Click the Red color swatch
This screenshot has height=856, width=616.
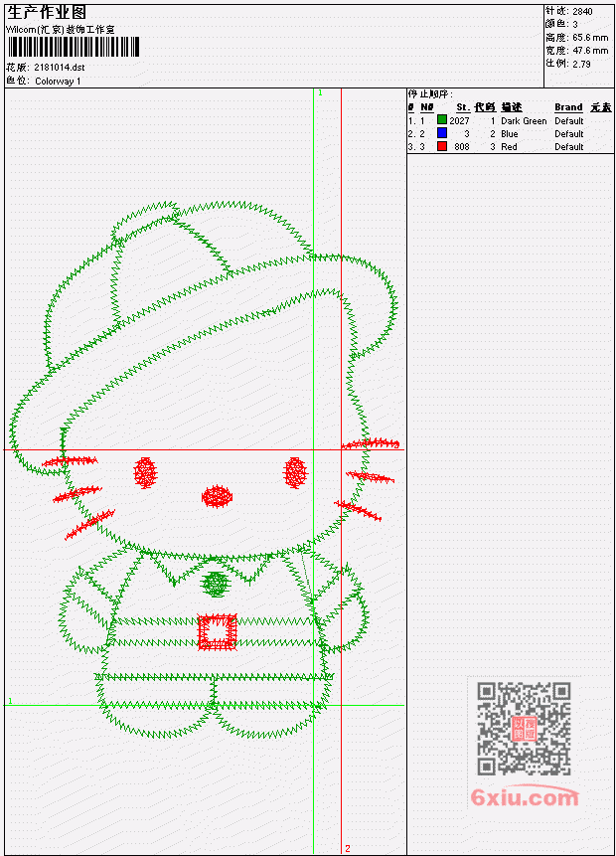(442, 146)
